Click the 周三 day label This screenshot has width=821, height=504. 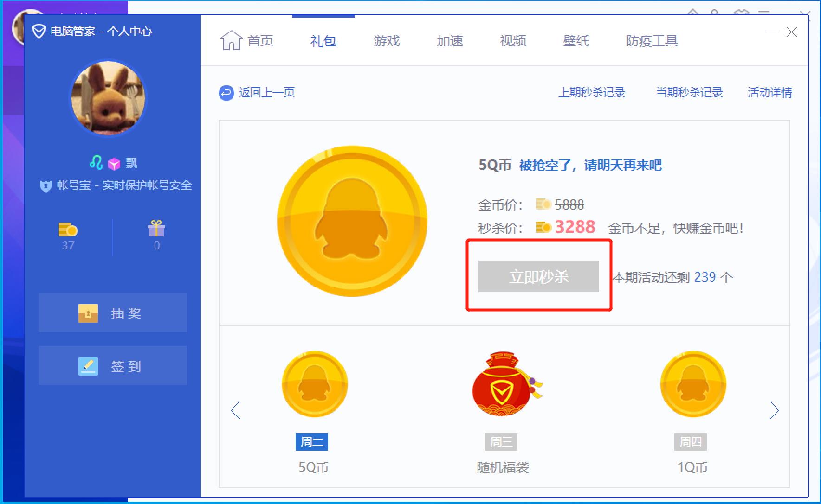[501, 442]
